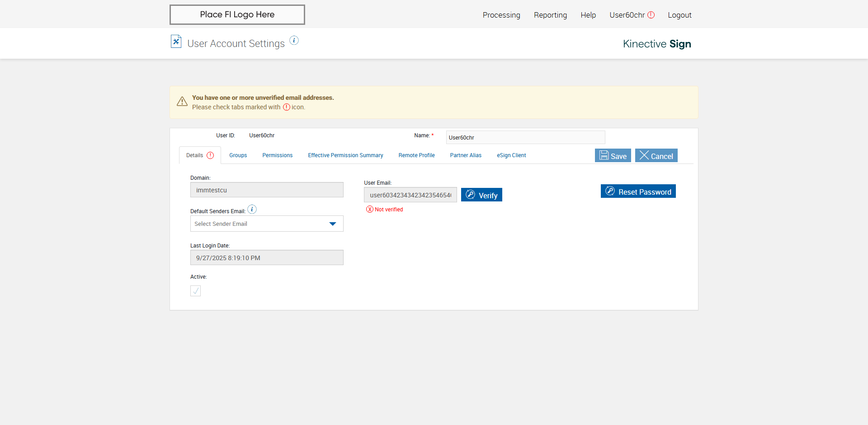This screenshot has height=425, width=868.
Task: Open the Reporting menu
Action: (x=550, y=15)
